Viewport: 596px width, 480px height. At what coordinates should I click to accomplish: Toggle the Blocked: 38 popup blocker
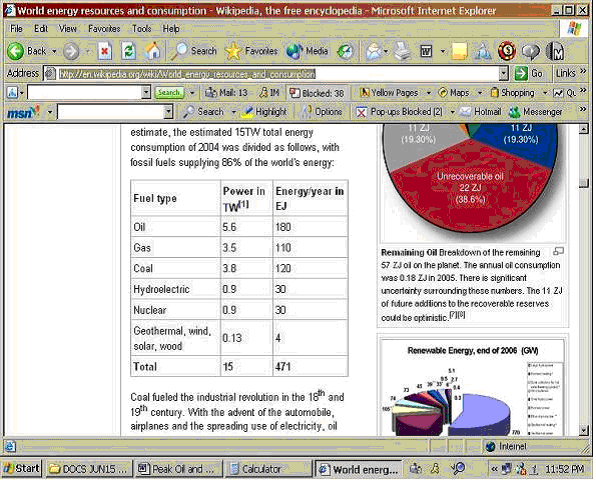click(x=316, y=93)
